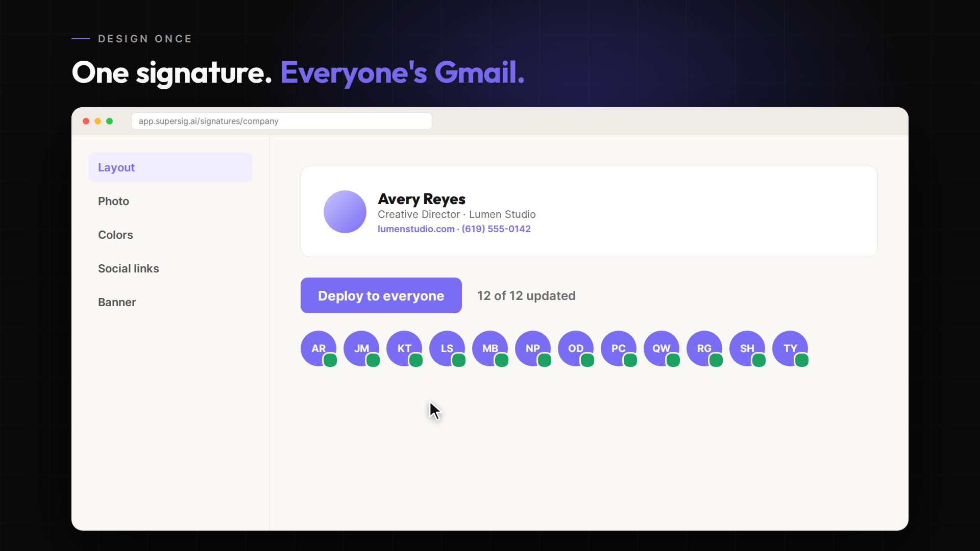Maximize window using the green button
This screenshot has height=551, width=980.
[x=109, y=121]
